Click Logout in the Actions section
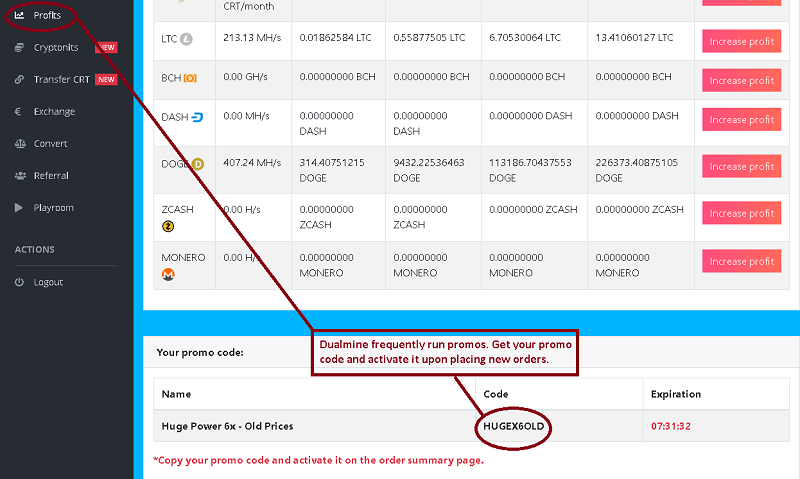 (48, 282)
